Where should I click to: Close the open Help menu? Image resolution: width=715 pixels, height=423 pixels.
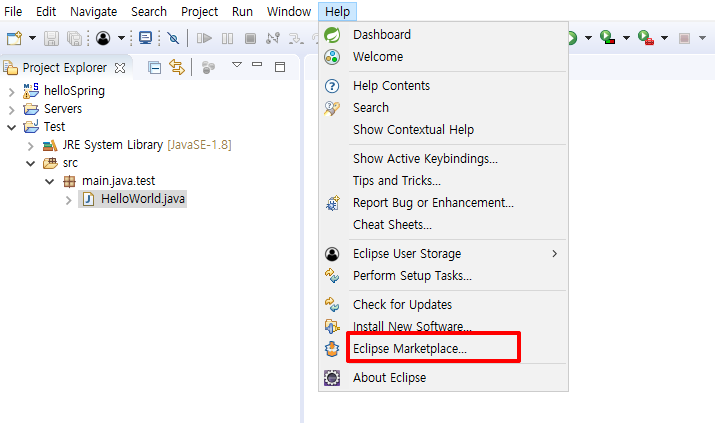point(337,11)
